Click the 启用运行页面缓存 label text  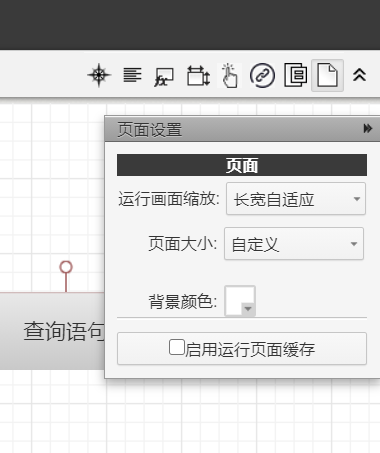coord(250,349)
